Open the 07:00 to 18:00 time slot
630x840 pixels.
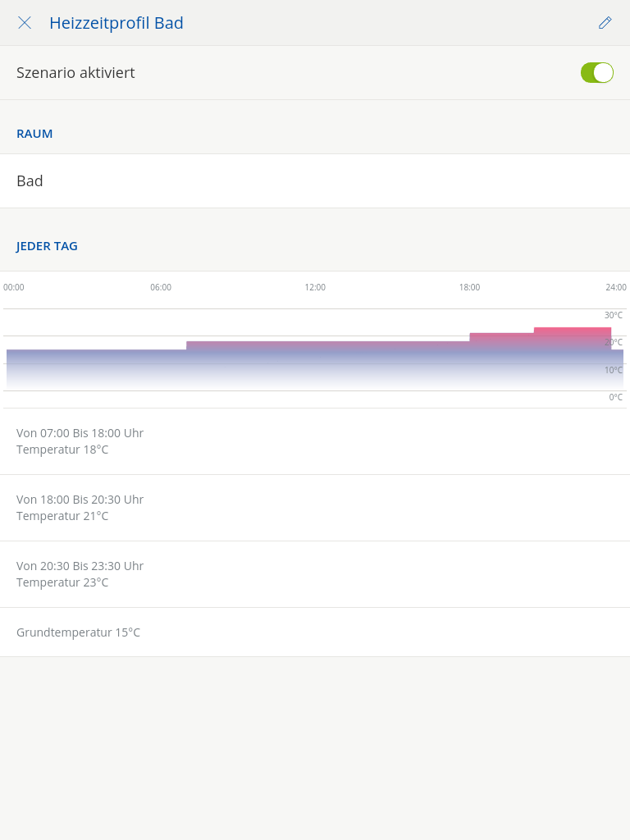coord(315,441)
